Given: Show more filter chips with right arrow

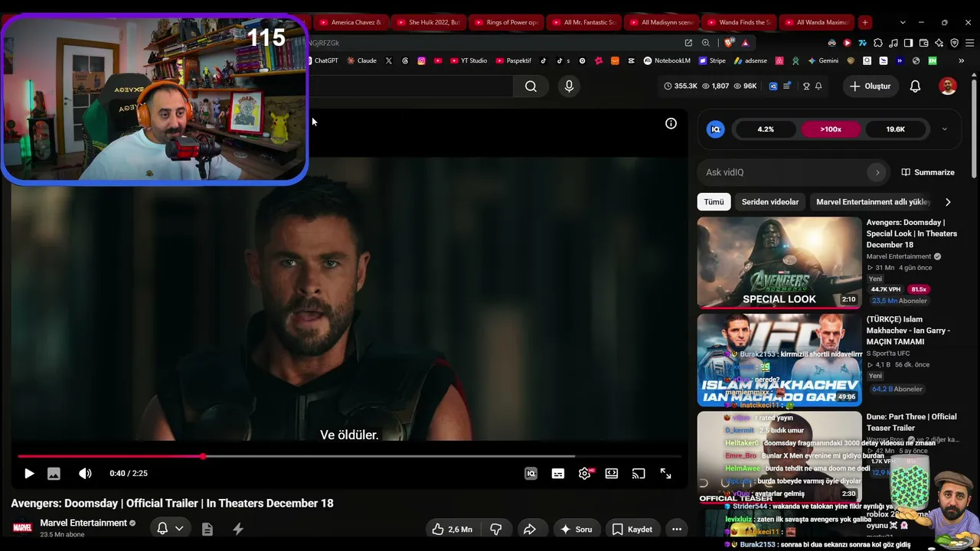Looking at the screenshot, I should 948,202.
